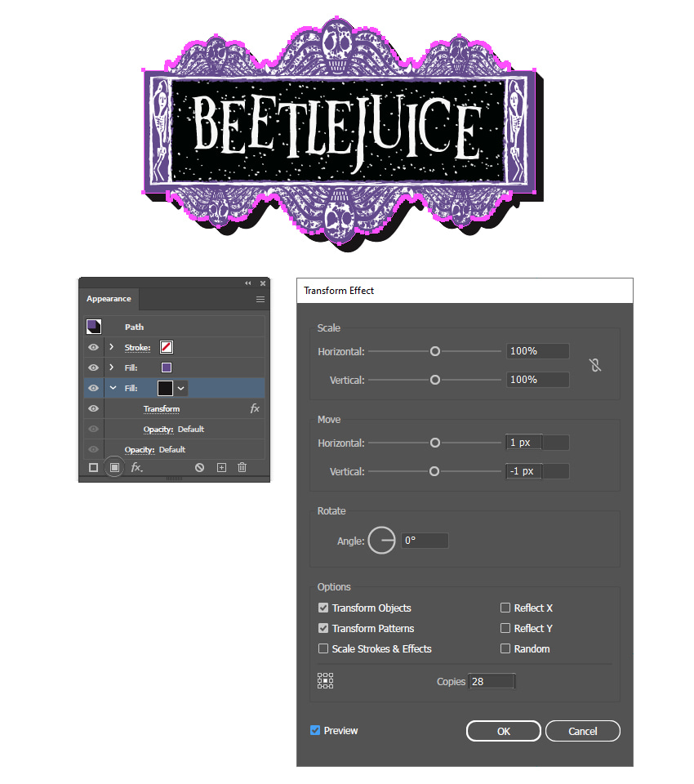Open the Add New Effect fx menu
Viewport: 694px width, 784px height.
click(x=136, y=467)
